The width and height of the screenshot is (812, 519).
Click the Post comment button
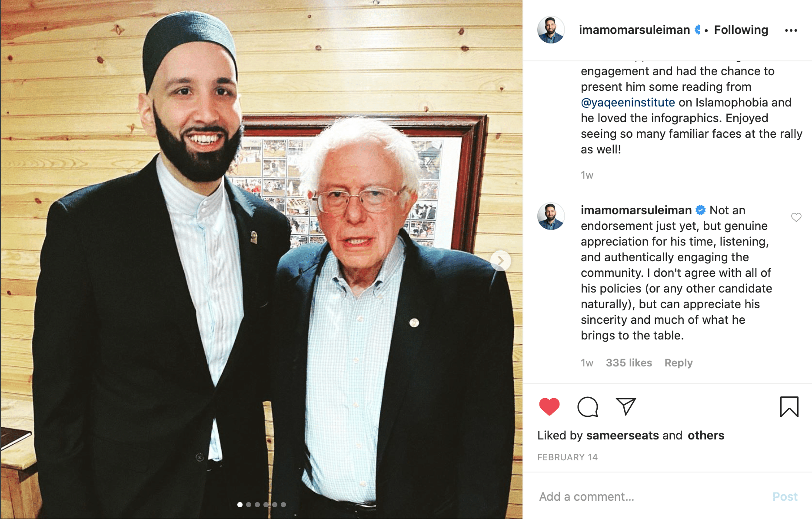point(785,496)
